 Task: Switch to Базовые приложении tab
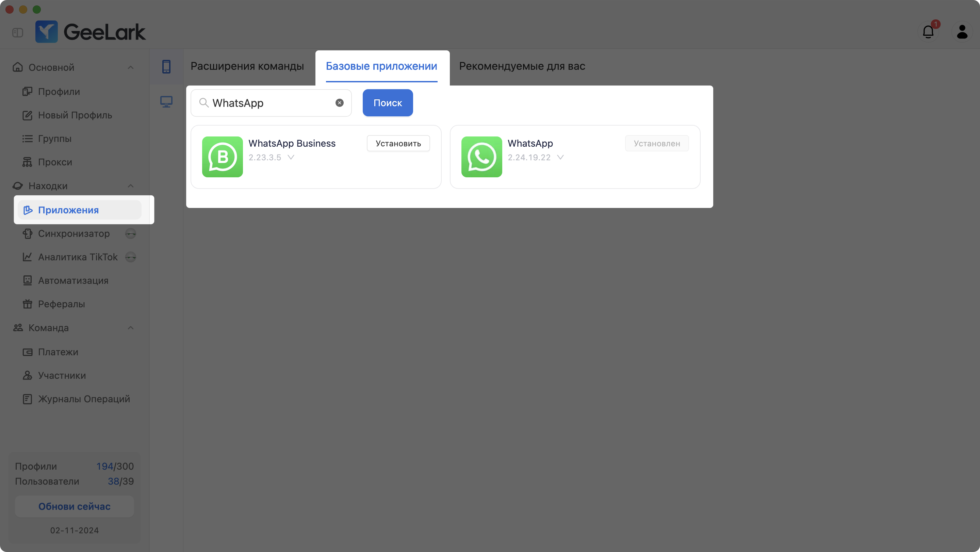[x=381, y=66]
